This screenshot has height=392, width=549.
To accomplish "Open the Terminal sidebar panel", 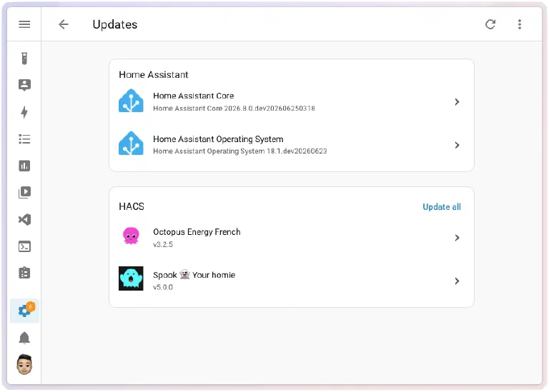I will [24, 246].
